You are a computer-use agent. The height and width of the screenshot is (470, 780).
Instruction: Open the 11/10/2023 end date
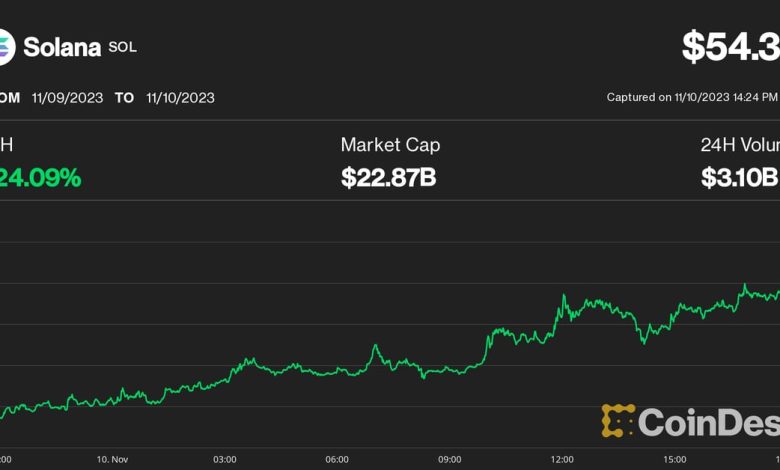coord(180,98)
